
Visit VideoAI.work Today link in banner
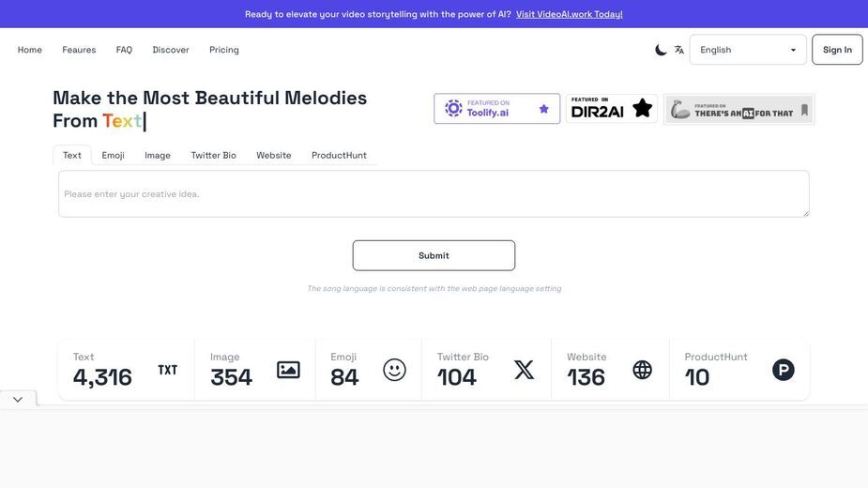coord(569,14)
